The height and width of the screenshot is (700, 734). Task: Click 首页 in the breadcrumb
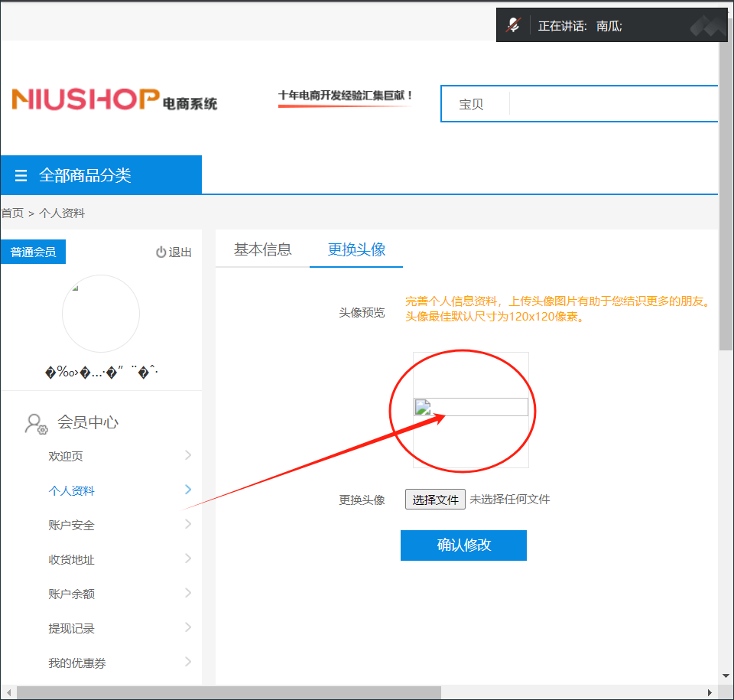coord(12,213)
